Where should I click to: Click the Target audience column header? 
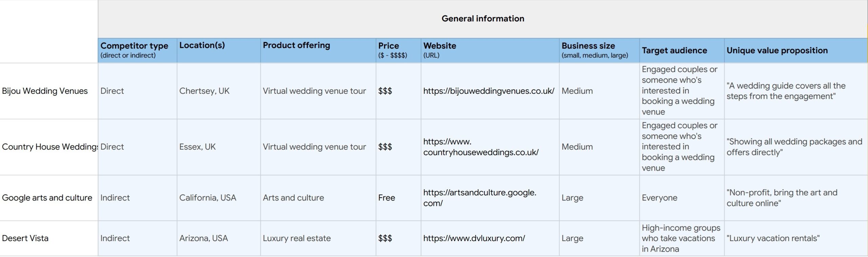point(674,50)
